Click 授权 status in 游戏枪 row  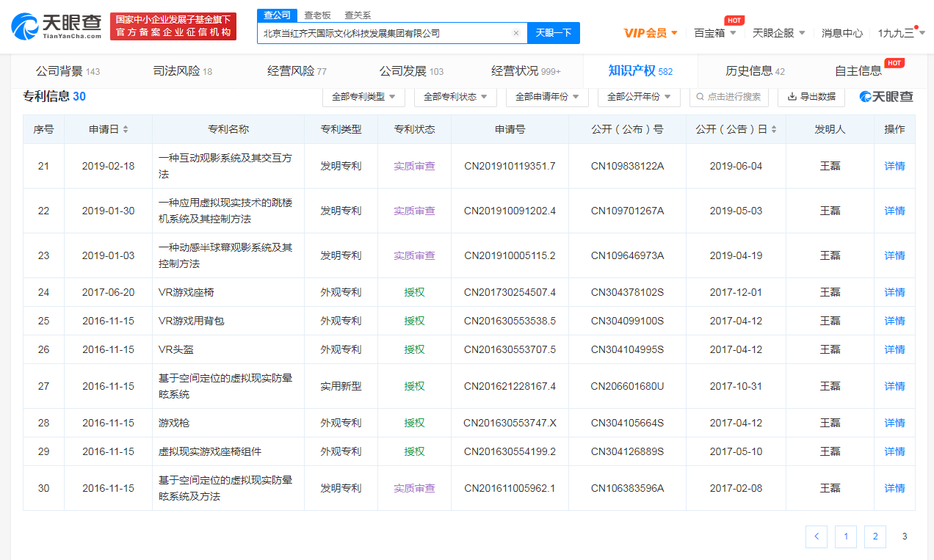[x=414, y=423]
